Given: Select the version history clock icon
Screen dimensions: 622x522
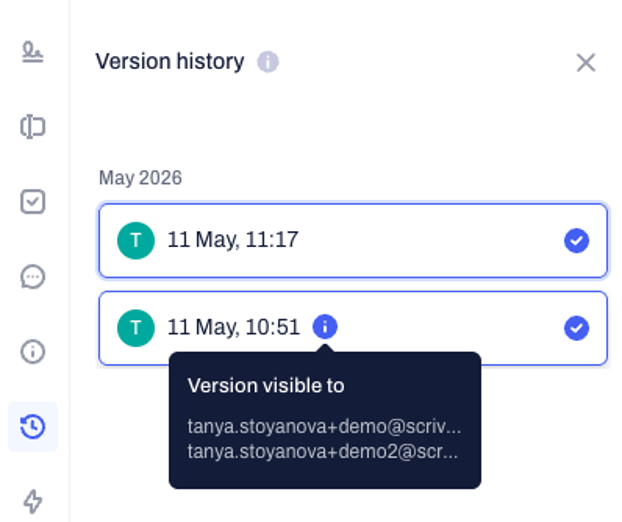Looking at the screenshot, I should (x=33, y=426).
